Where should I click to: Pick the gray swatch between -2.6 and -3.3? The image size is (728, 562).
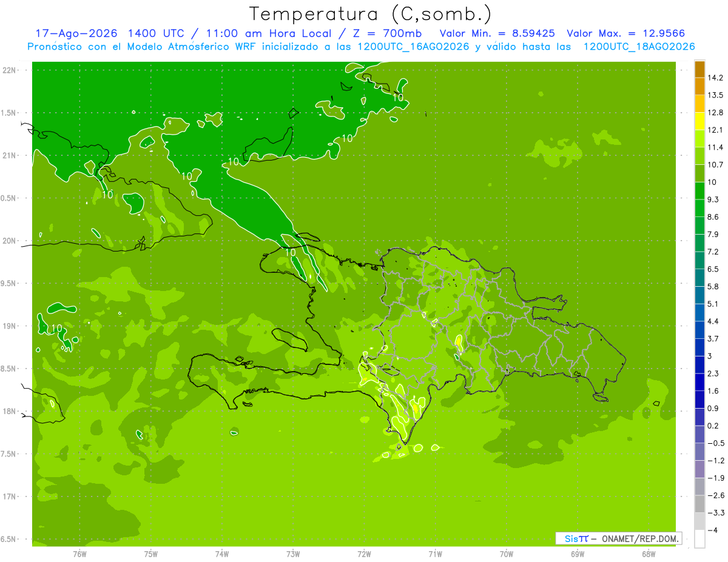click(699, 504)
